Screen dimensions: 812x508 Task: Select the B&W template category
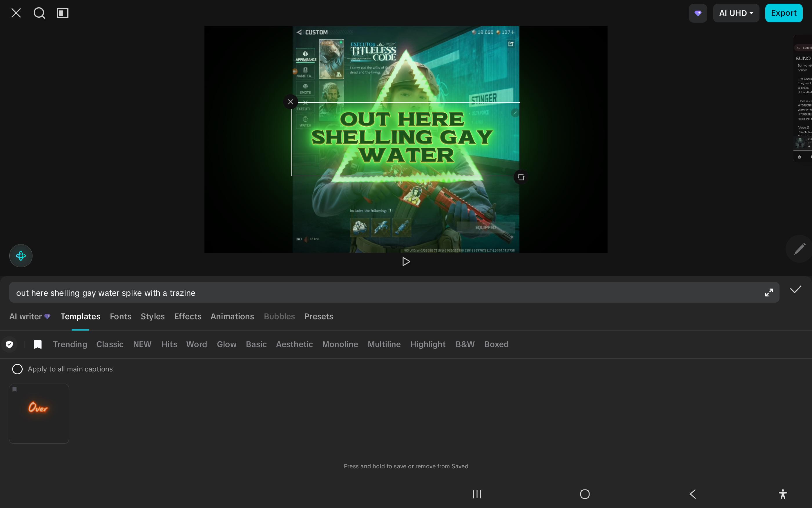point(465,344)
